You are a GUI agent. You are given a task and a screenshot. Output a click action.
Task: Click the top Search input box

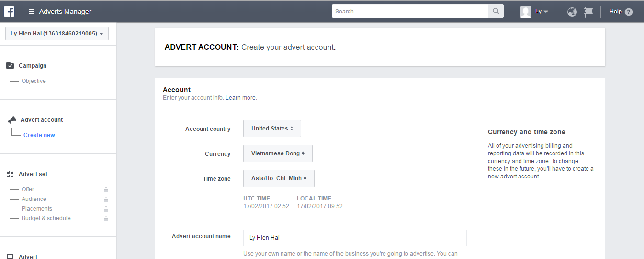pos(410,12)
